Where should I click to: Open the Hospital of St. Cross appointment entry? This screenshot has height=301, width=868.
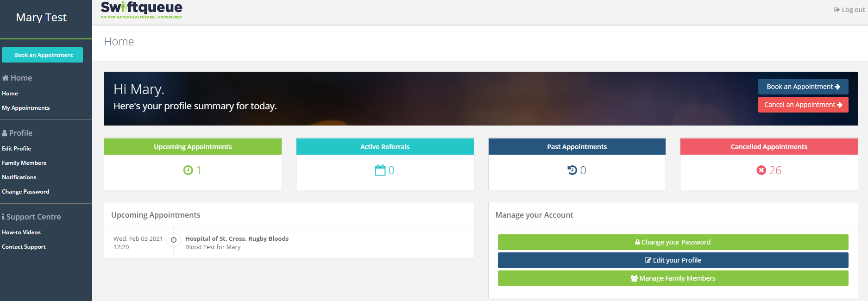237,239
